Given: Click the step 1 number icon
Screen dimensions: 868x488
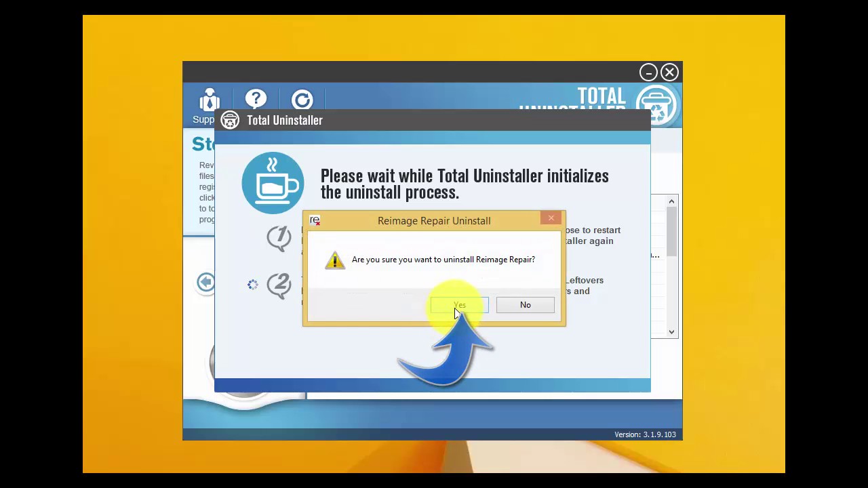Looking at the screenshot, I should [x=279, y=238].
